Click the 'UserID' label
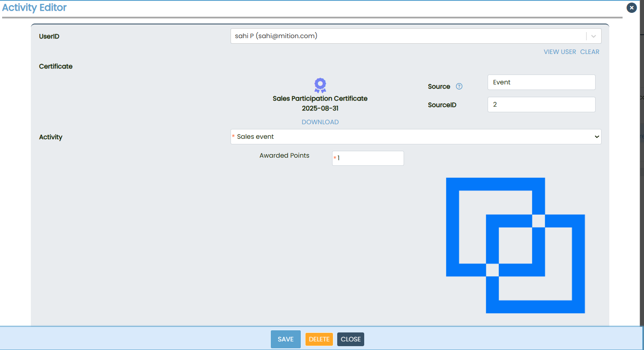 point(49,36)
